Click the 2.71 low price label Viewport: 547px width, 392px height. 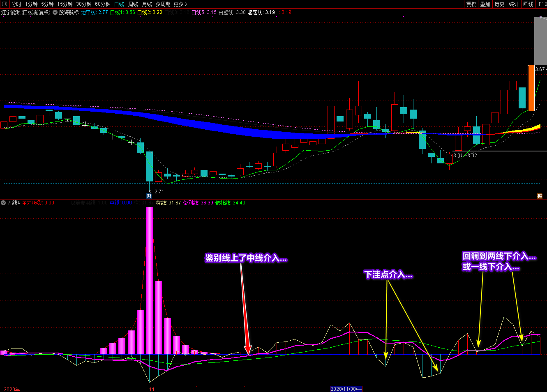159,192
